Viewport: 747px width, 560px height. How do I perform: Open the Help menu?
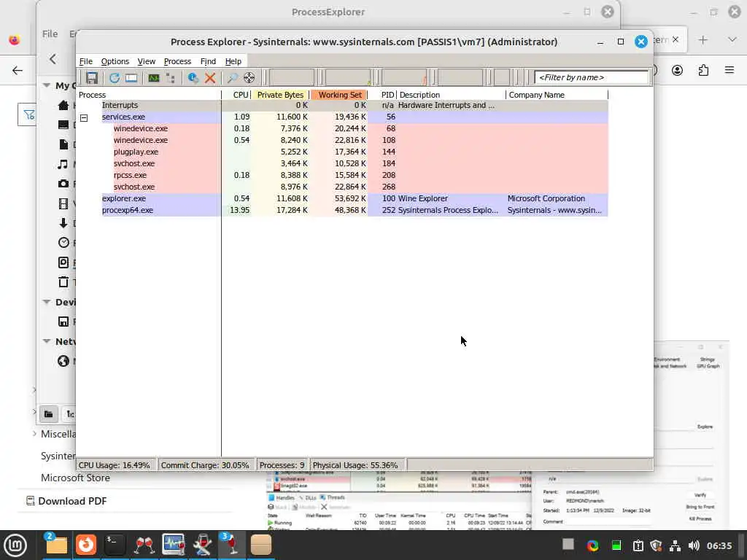pos(233,61)
